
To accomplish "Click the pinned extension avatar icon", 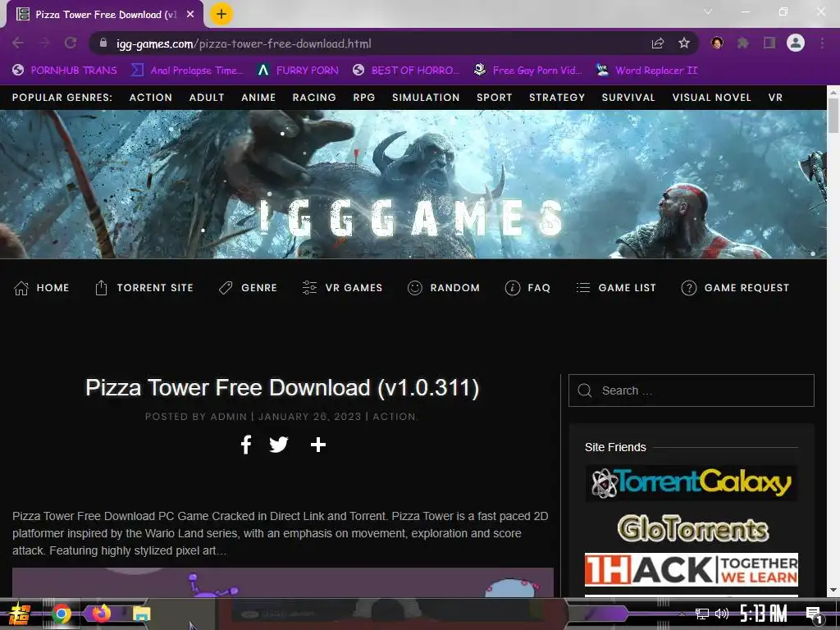I will tap(717, 43).
